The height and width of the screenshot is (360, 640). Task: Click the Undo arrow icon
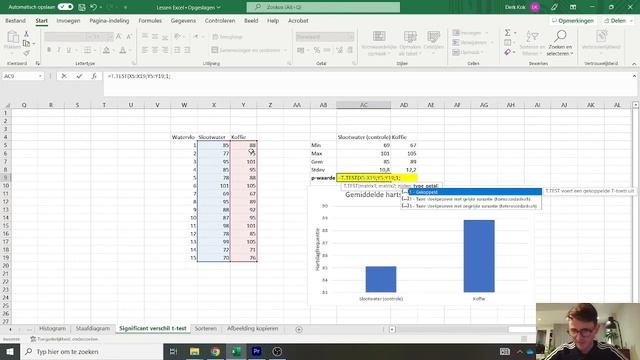click(93, 7)
